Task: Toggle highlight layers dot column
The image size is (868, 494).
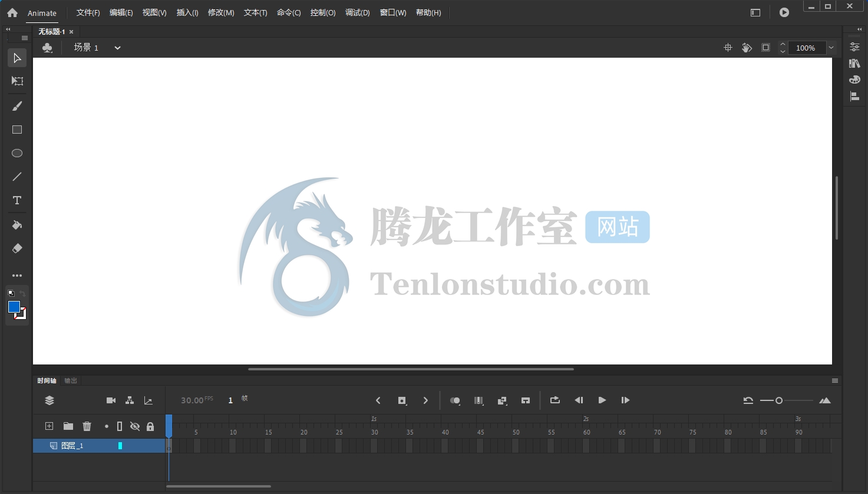Action: [107, 426]
